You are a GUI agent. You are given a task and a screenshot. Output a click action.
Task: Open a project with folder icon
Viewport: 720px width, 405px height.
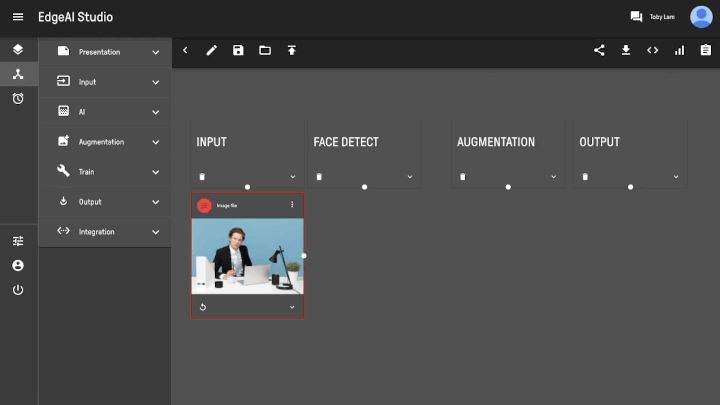pos(265,50)
